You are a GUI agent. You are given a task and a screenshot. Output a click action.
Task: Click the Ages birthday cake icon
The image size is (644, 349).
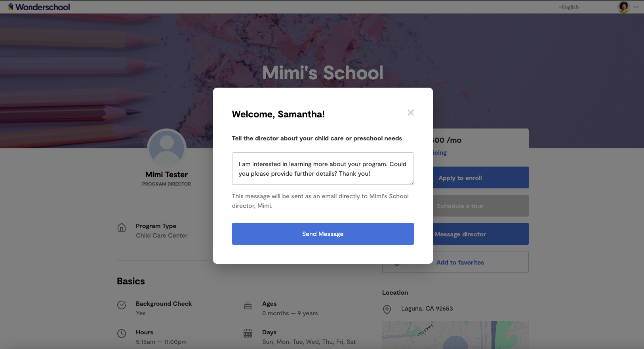[248, 305]
